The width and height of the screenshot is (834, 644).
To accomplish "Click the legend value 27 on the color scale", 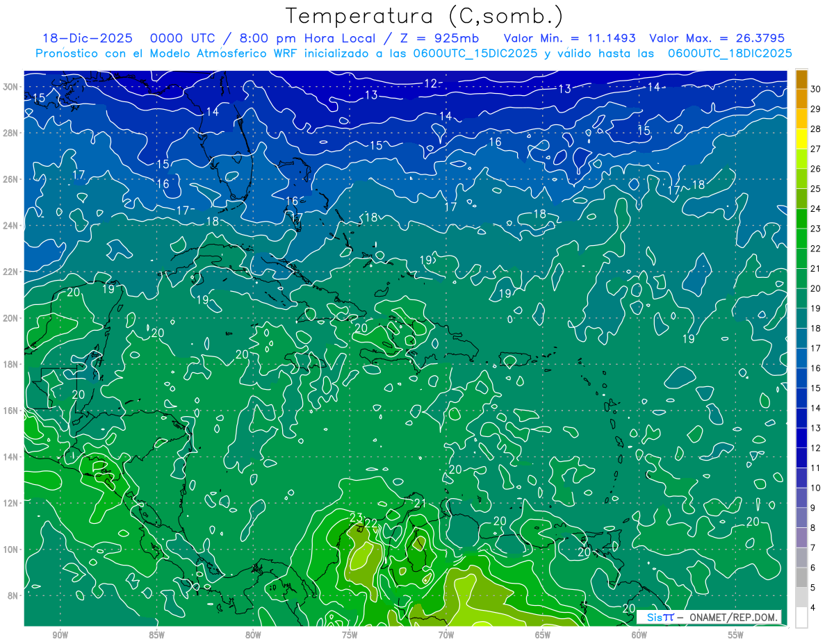I will pyautogui.click(x=816, y=148).
